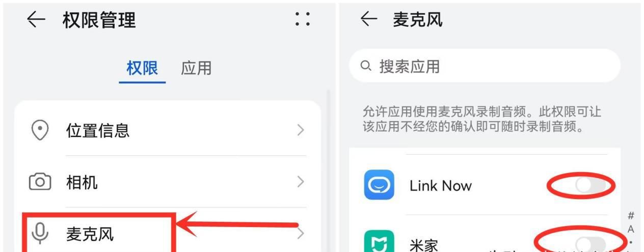Tap the Link Now app icon
The height and width of the screenshot is (252, 644).
[379, 185]
